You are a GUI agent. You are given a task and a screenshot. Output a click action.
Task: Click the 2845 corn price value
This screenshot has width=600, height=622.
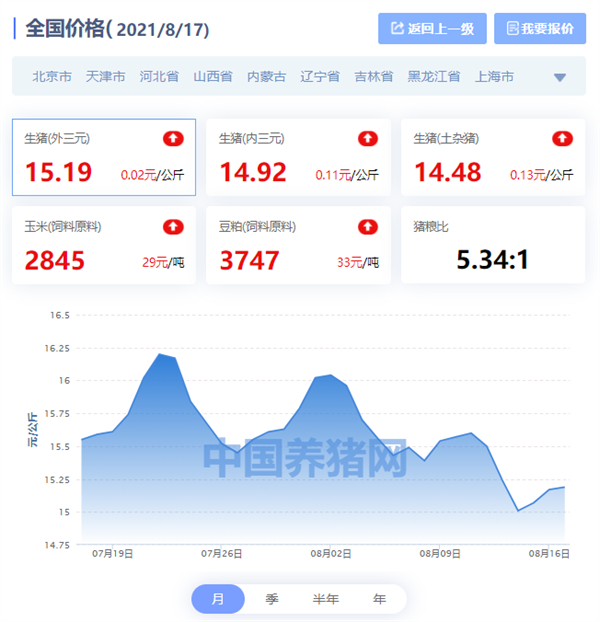click(x=55, y=261)
